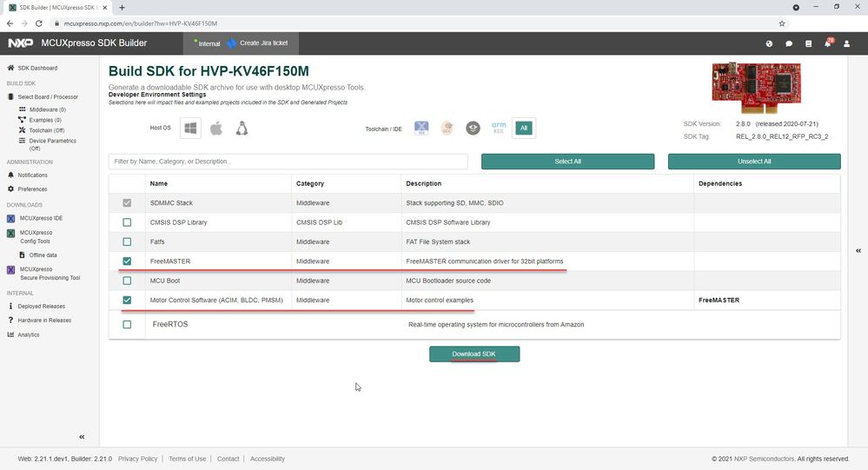
Task: Open Select Board / Processor item
Action: (48, 97)
